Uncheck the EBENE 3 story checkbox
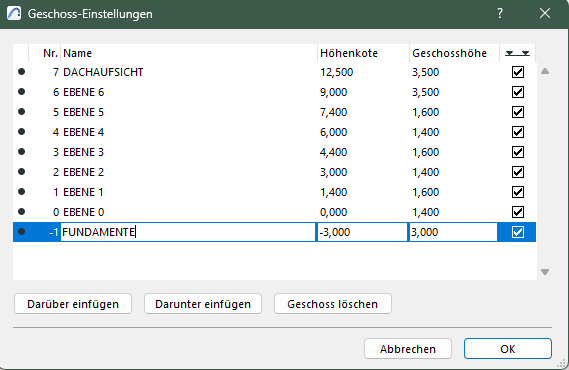Image resolution: width=569 pixels, height=370 pixels. pos(518,152)
